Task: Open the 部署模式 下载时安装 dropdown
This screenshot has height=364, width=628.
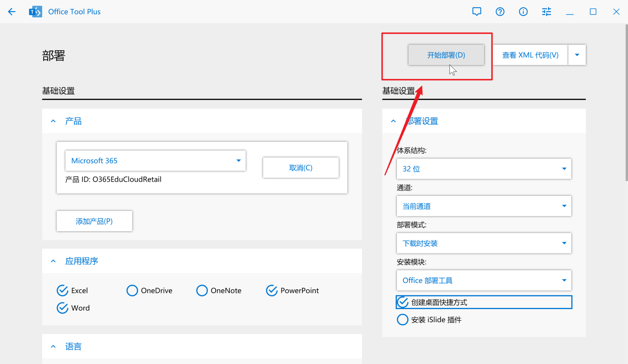Action: point(484,243)
